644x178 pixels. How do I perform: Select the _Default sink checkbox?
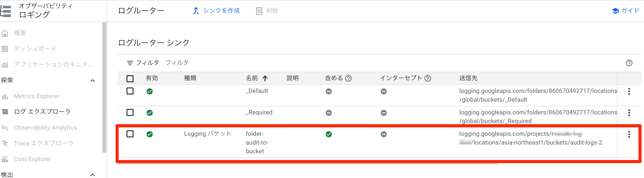(x=130, y=91)
